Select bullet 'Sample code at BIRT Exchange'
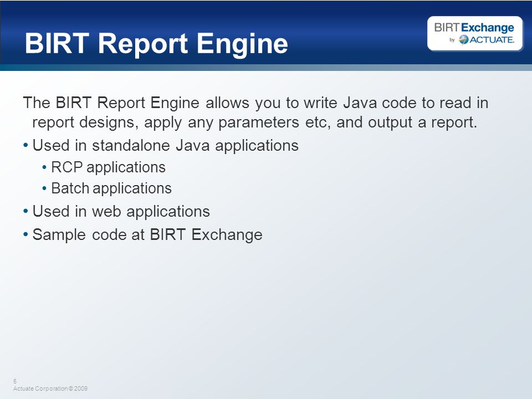 (x=147, y=234)
